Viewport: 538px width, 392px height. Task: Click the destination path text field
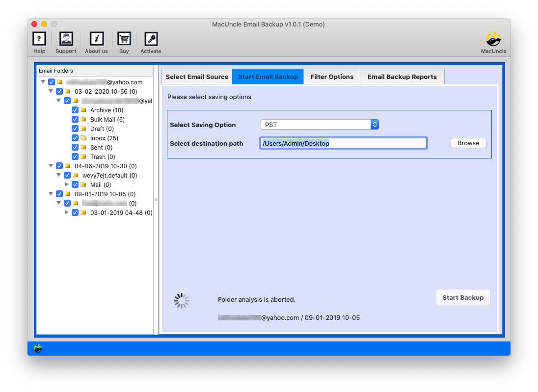(343, 143)
